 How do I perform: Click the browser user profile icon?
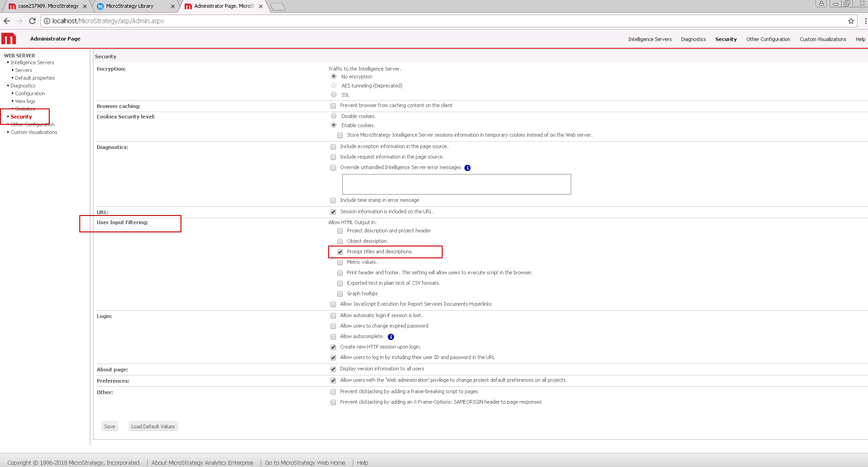click(821, 3)
